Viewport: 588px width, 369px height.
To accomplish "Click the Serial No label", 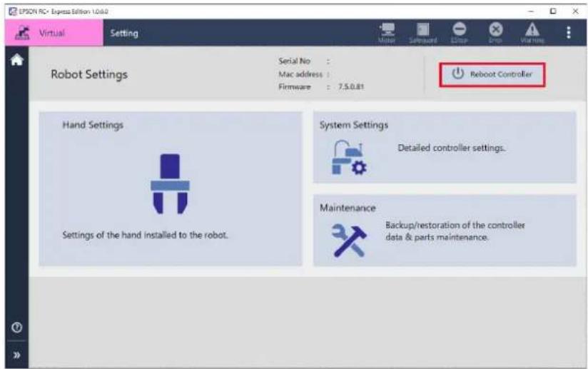I will tap(295, 61).
